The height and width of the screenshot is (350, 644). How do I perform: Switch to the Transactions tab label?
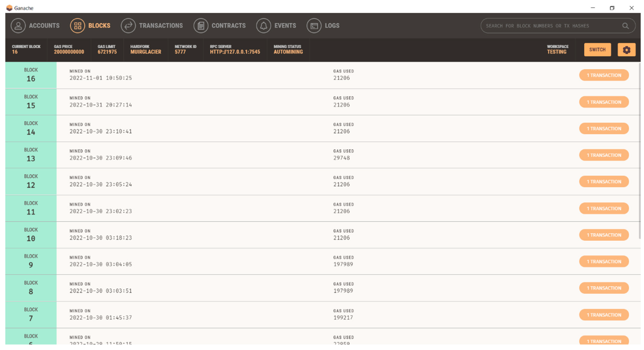click(161, 25)
